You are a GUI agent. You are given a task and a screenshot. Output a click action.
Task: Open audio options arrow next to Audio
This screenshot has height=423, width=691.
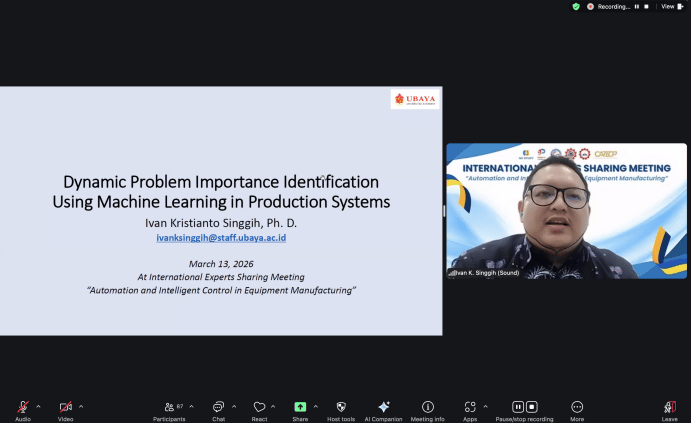tap(38, 407)
